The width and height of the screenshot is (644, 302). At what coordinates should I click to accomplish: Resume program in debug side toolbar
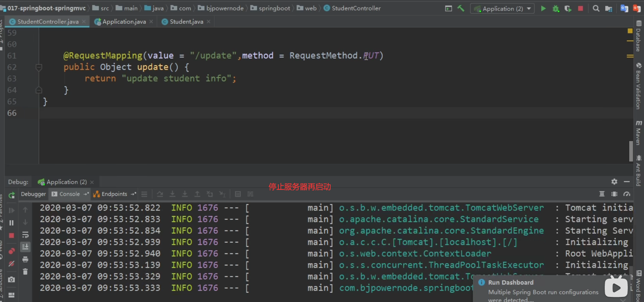pos(12,210)
